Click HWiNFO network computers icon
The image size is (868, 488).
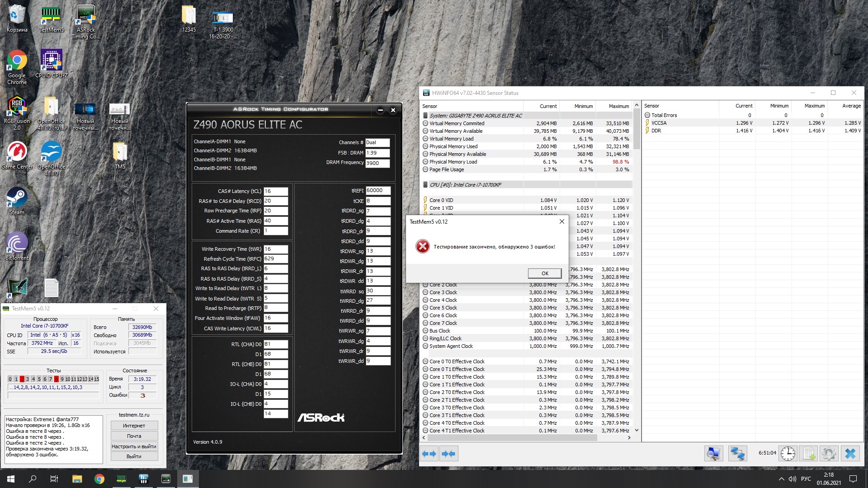coord(737,453)
